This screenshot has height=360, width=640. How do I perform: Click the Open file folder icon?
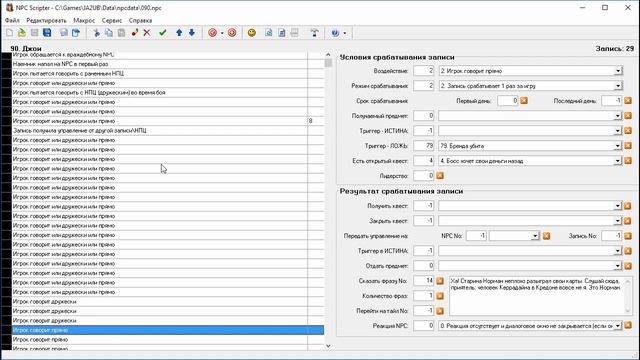22,33
